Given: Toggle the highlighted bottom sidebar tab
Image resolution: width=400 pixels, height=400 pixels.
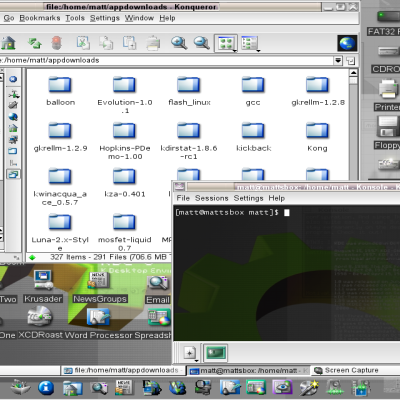Looking at the screenshot, I should click(13, 174).
